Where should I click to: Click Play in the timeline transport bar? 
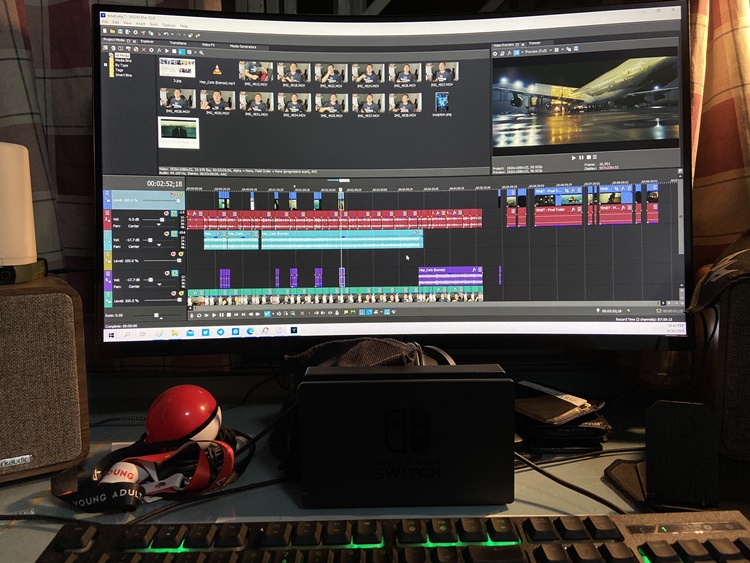click(214, 315)
